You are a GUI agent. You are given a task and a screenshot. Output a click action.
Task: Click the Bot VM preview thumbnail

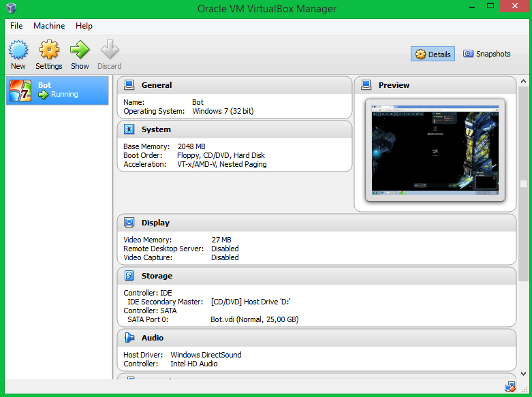[435, 150]
